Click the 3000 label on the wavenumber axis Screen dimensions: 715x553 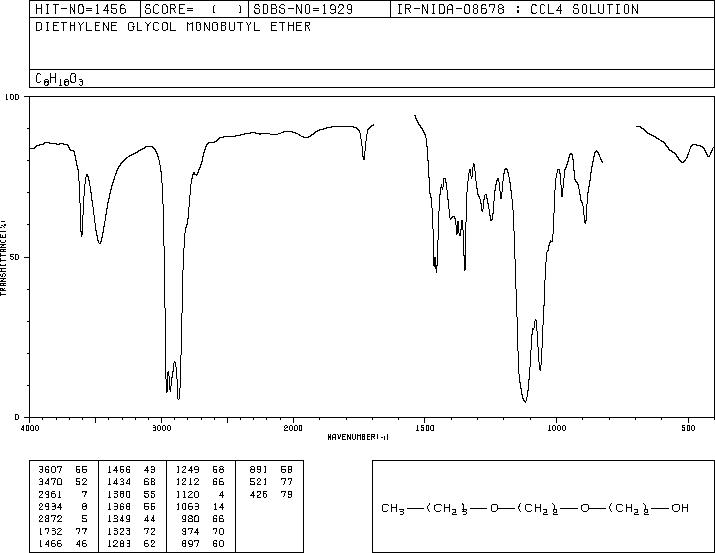point(161,428)
